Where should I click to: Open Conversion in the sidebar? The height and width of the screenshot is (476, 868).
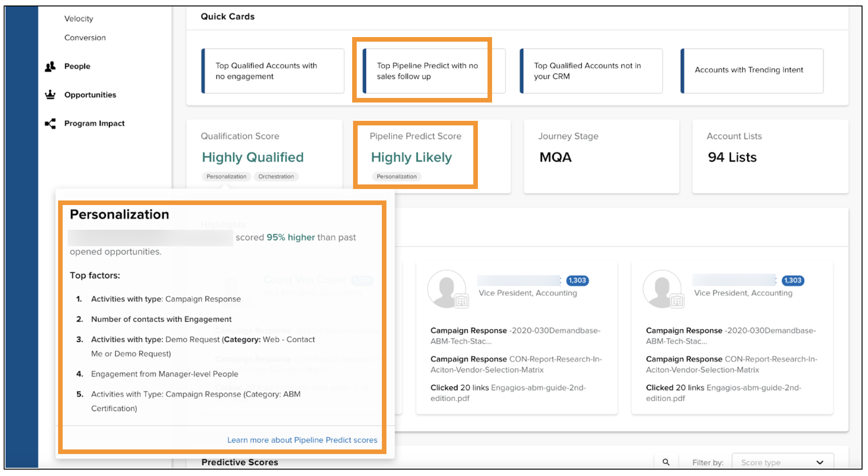(x=85, y=38)
